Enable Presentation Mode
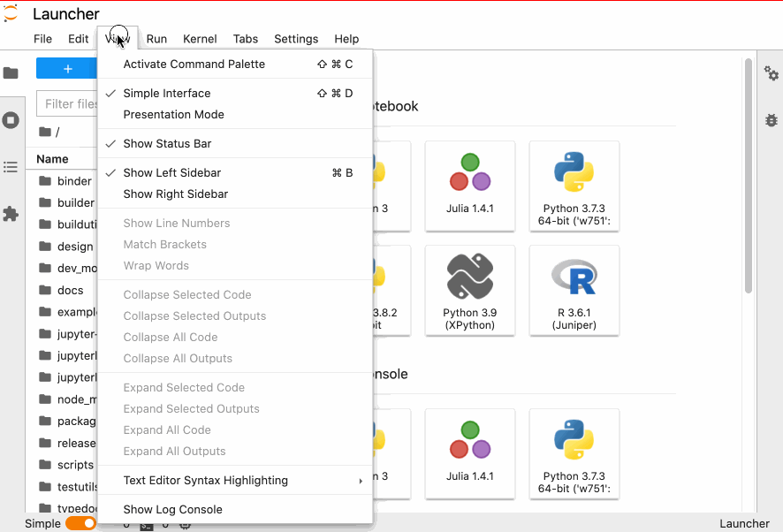This screenshot has width=783, height=532. pos(235,115)
